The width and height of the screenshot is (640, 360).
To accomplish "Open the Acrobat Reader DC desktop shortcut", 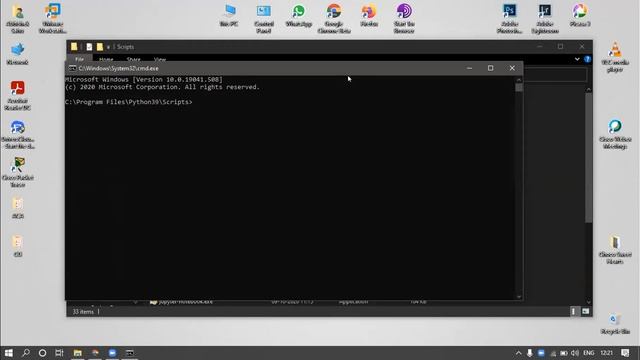I will (x=18, y=96).
